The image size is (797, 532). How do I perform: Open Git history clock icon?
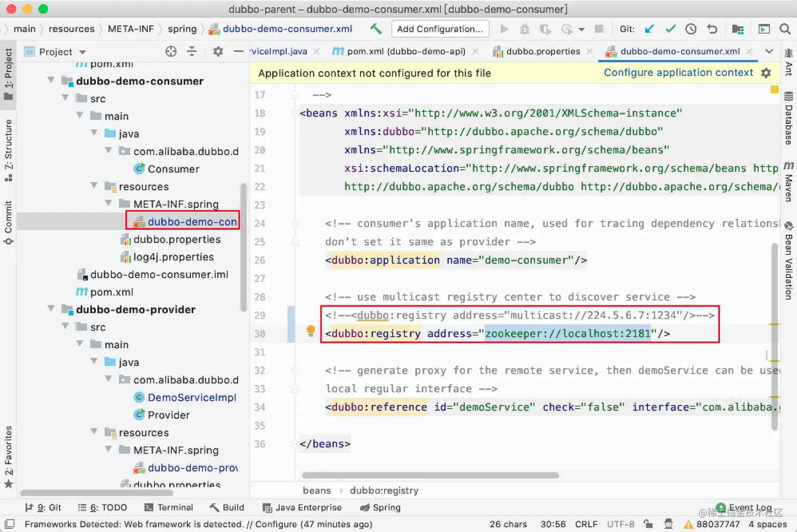click(x=691, y=29)
